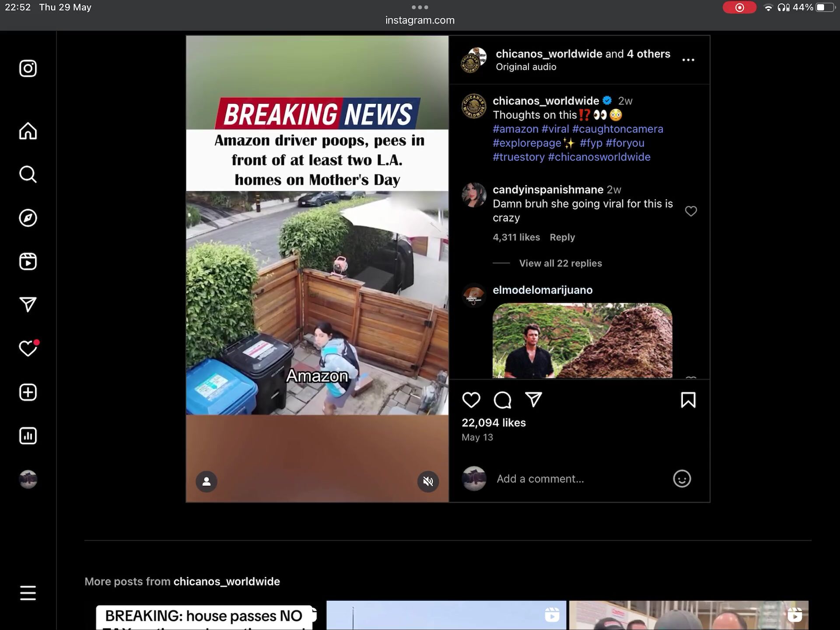Open elmodelomarijuano's profile name
The image size is (840, 630).
(x=542, y=290)
